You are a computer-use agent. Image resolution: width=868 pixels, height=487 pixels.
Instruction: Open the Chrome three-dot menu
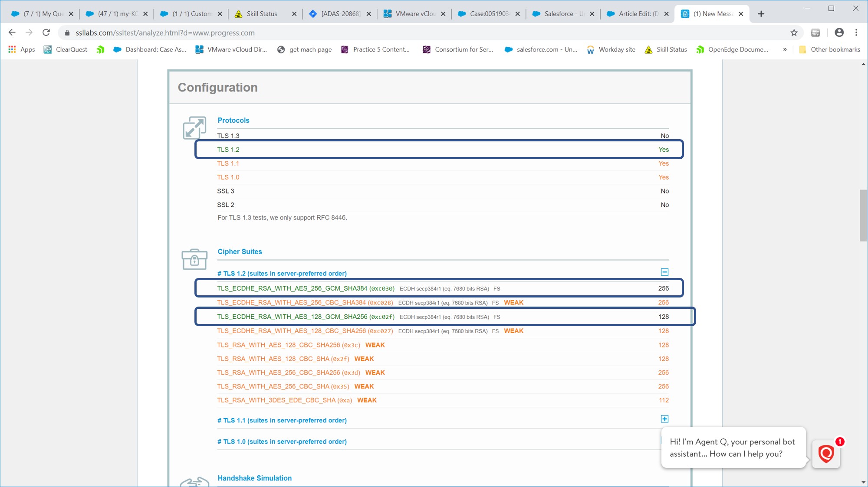856,32
